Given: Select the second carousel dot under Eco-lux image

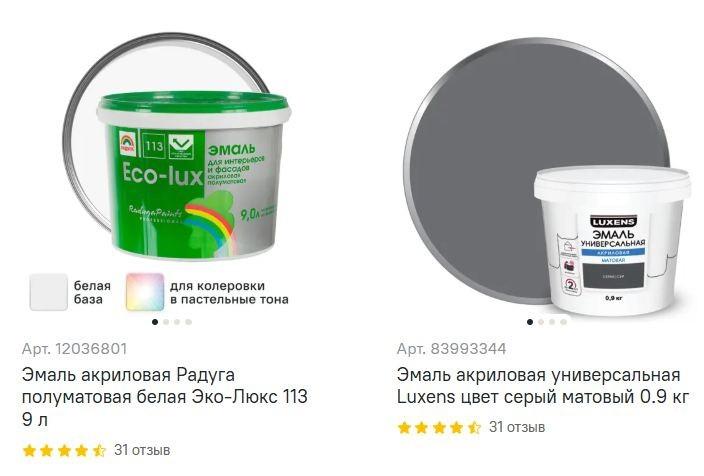Looking at the screenshot, I should (x=166, y=322).
